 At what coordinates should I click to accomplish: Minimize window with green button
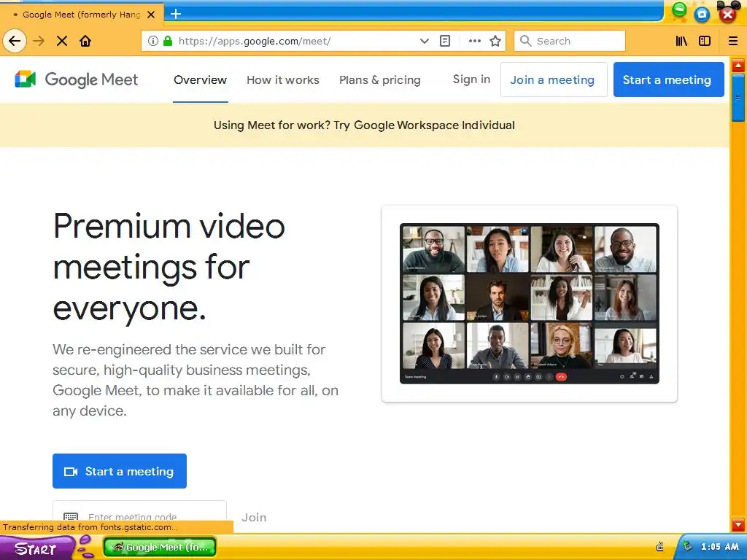(x=679, y=9)
